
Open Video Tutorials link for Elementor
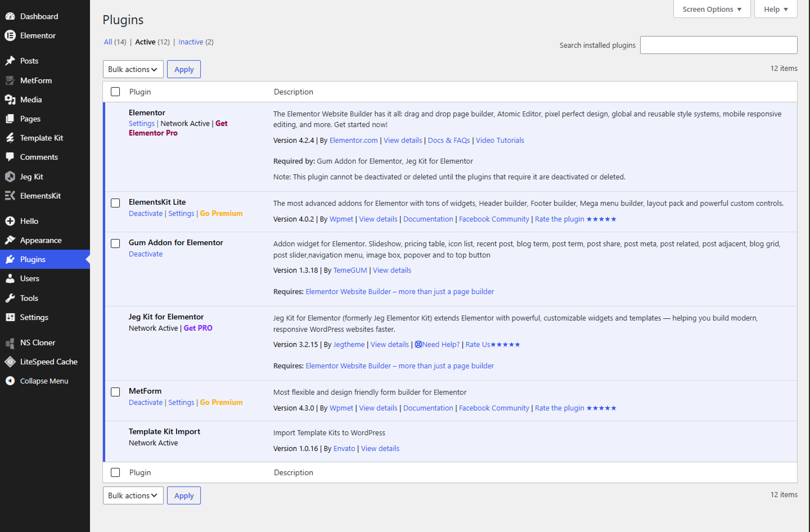pos(499,140)
